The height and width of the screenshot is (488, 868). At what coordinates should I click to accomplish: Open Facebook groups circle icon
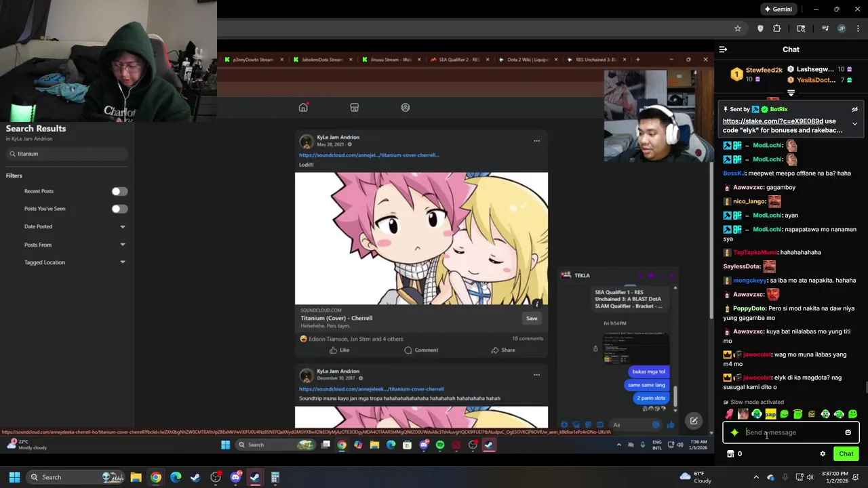(406, 108)
